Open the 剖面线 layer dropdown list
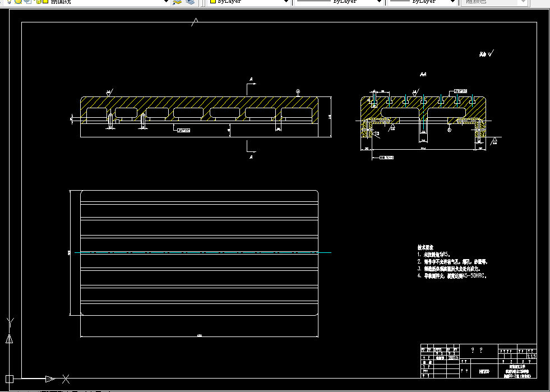550x392 pixels. 167,2
